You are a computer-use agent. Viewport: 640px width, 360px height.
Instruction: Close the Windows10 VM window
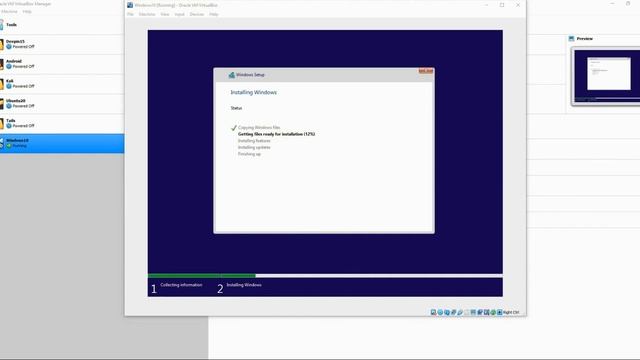518,5
